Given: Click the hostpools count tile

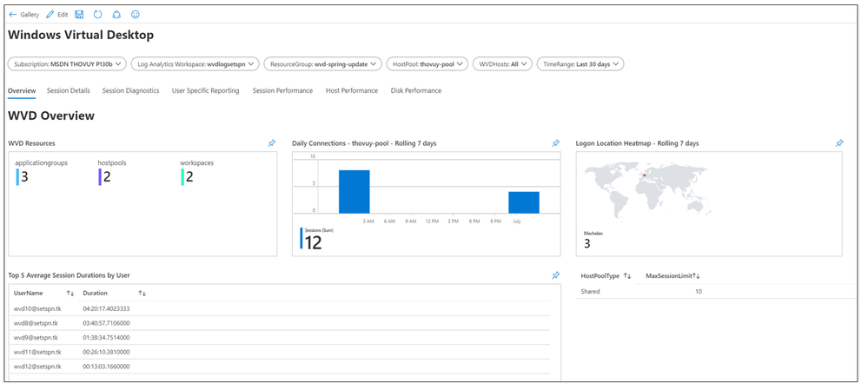Looking at the screenshot, I should click(x=114, y=172).
